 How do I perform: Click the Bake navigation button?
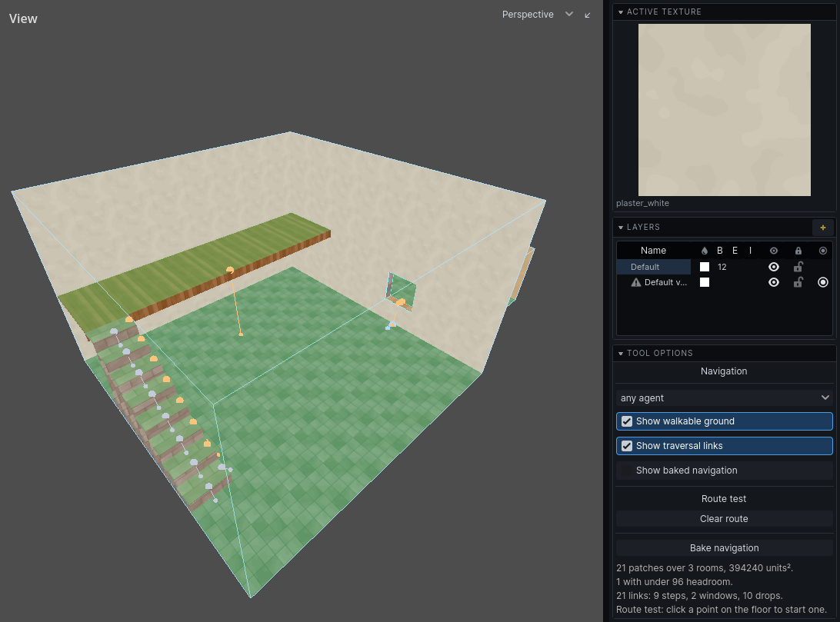725,548
